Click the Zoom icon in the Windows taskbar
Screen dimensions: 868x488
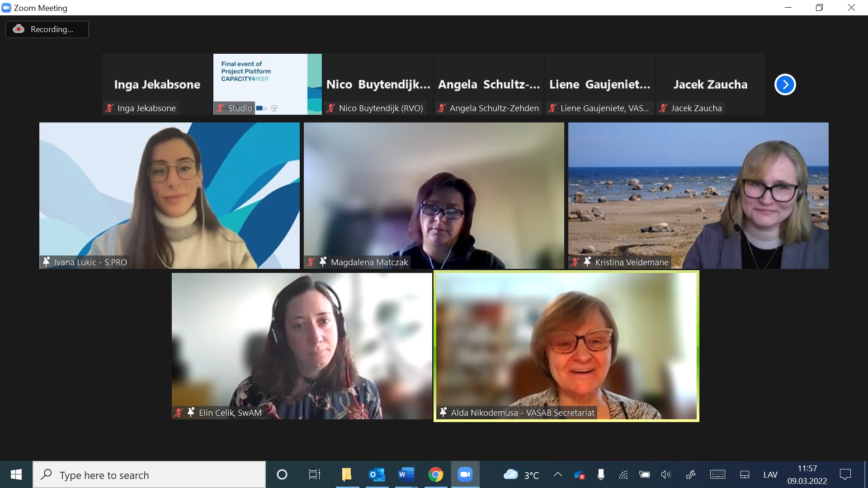465,474
